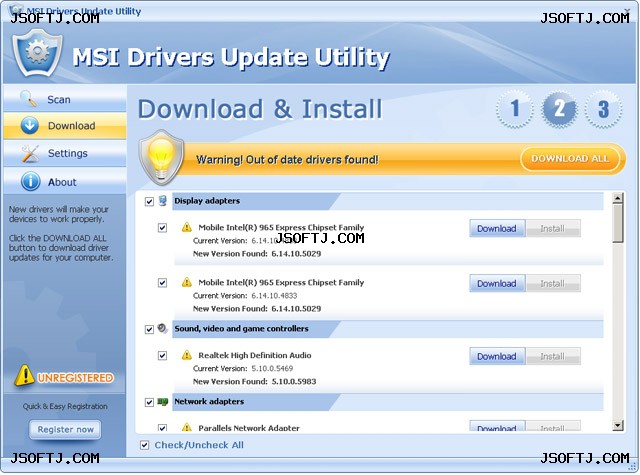The image size is (640, 475).
Task: Toggle the Display adapters category checkbox
Action: click(x=149, y=202)
